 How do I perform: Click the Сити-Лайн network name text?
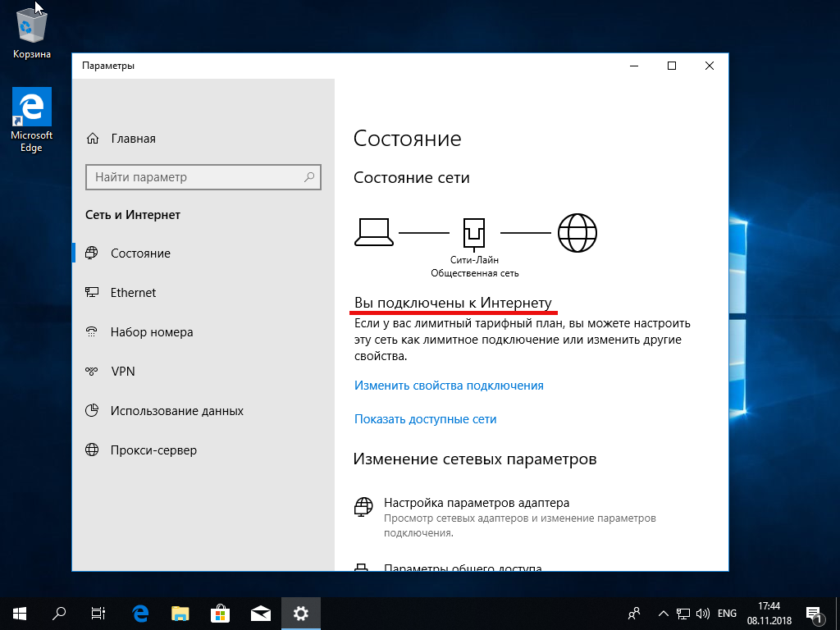click(x=474, y=260)
